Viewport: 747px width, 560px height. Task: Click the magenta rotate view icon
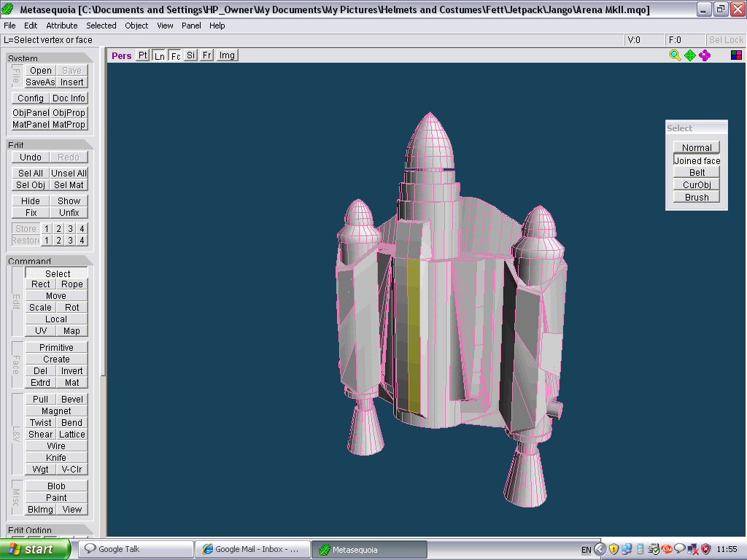[x=705, y=55]
